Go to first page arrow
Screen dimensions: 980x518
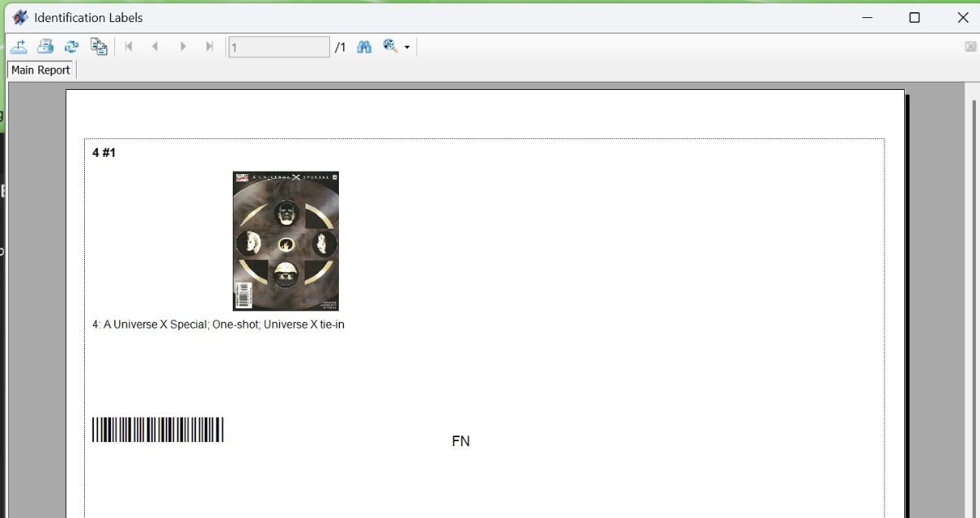(128, 47)
